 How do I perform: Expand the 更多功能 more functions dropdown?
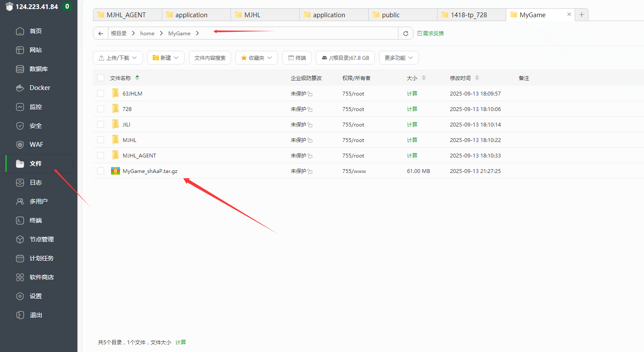tap(399, 58)
